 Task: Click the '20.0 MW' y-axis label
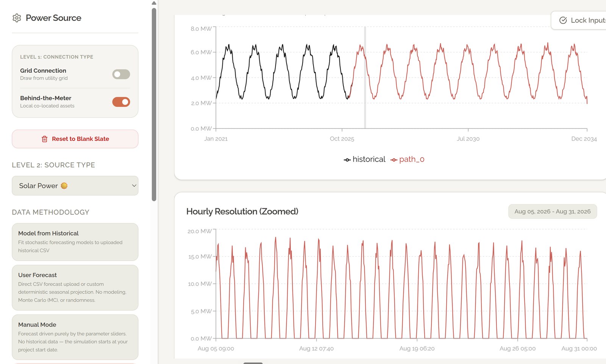click(200, 231)
